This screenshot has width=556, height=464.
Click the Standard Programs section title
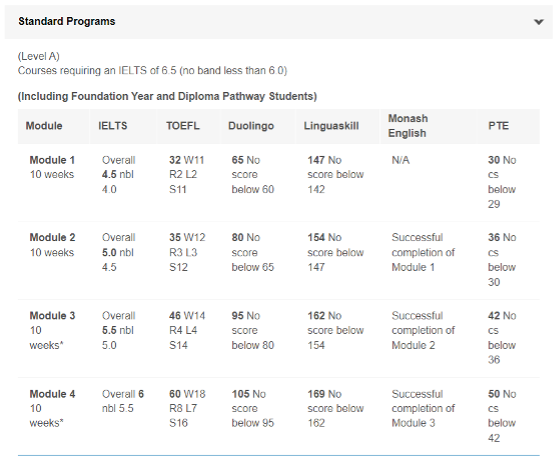tap(67, 21)
